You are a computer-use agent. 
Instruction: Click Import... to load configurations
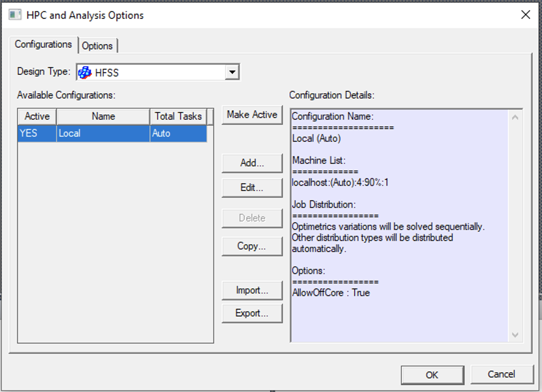(x=252, y=291)
